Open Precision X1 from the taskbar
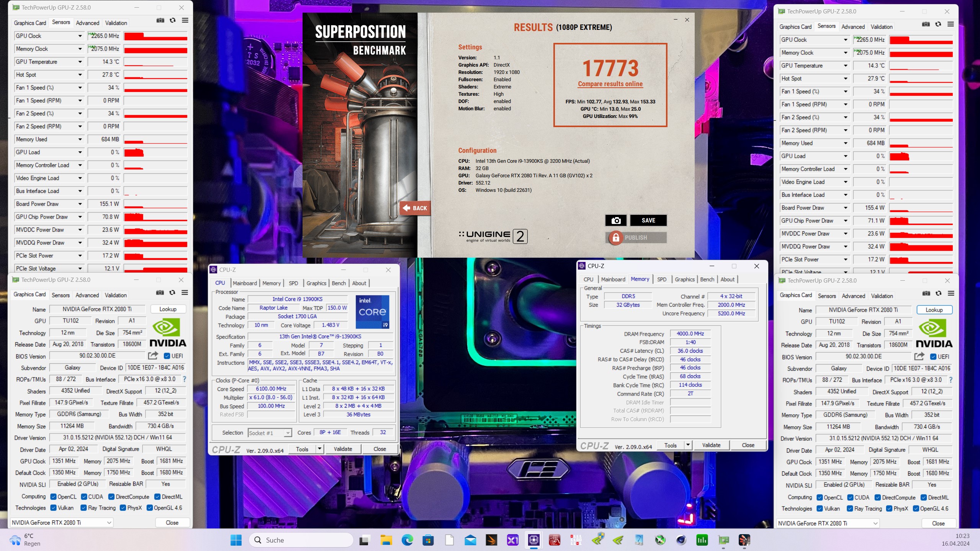Screen dimensions: 980x551 point(513,540)
